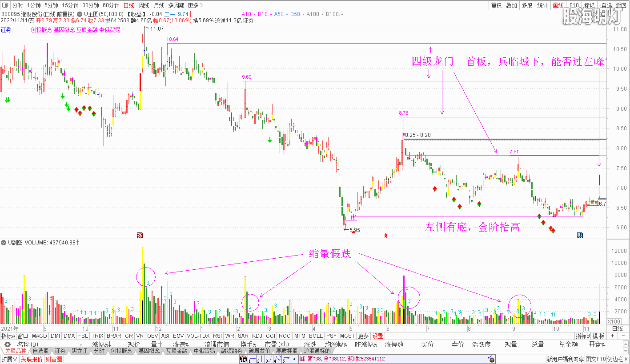Click the red S marker below chart
The height and width of the screenshot is (364, 630).
(385, 236)
